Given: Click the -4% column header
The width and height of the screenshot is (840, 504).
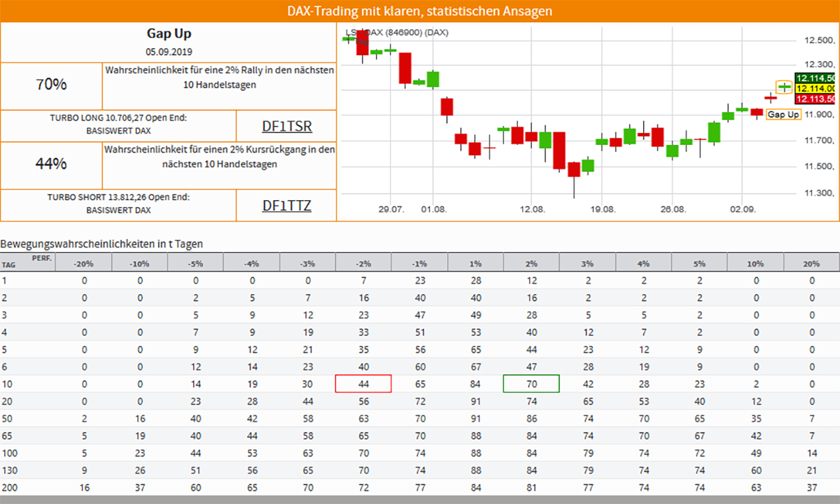Looking at the screenshot, I should (x=251, y=262).
